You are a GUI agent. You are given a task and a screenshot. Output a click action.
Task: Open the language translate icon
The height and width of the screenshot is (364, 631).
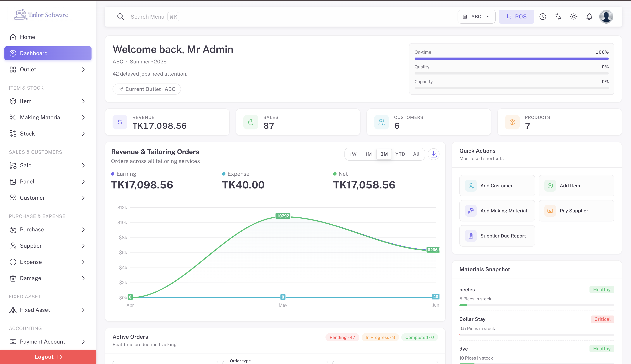pos(558,17)
